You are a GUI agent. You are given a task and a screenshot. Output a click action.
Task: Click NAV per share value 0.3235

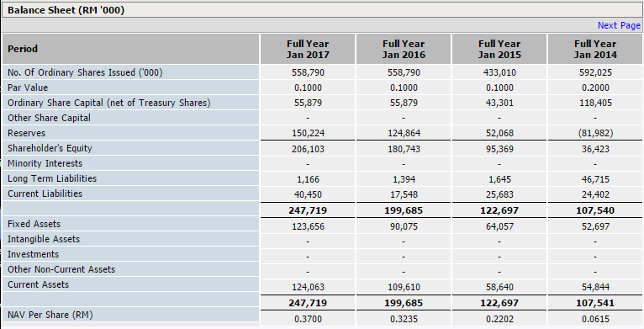(404, 319)
